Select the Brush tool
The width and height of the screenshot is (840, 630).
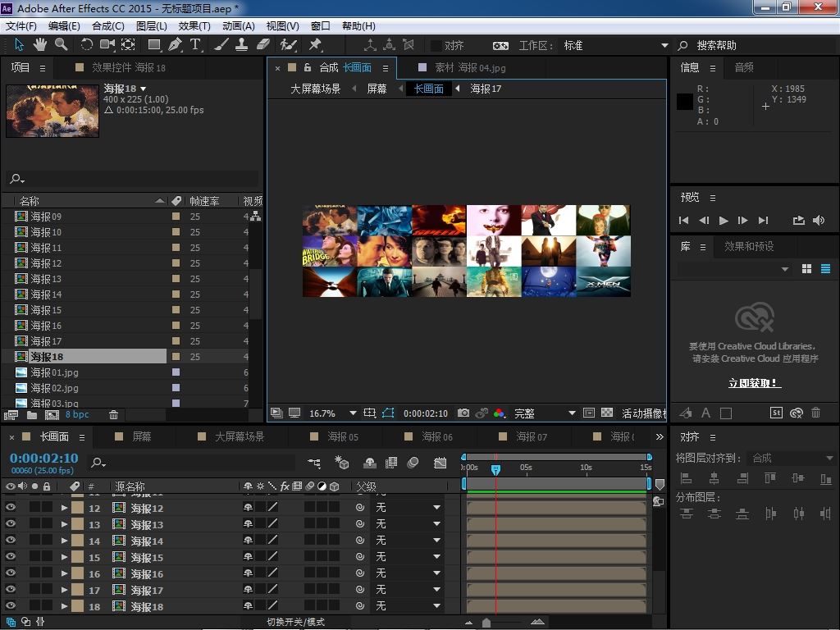pos(221,45)
